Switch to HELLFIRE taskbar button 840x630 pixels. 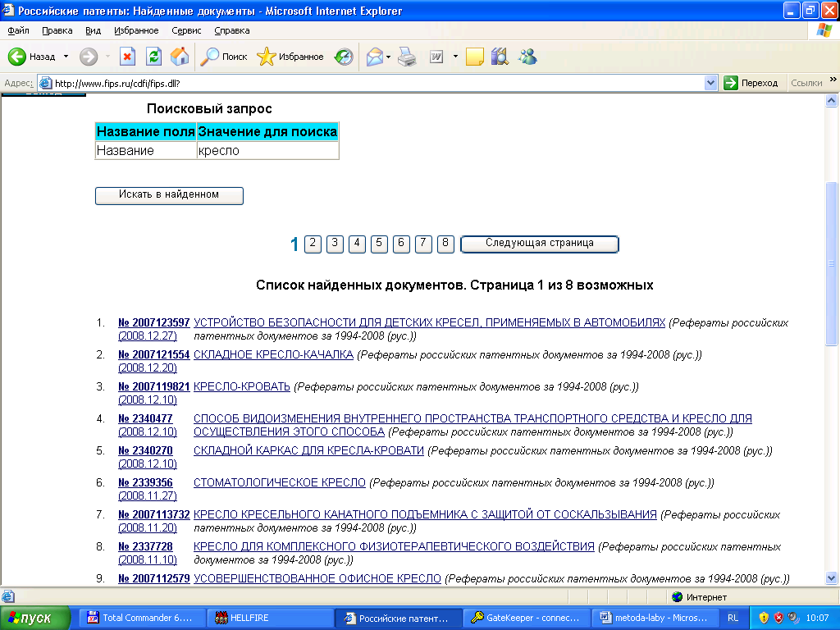(x=271, y=618)
